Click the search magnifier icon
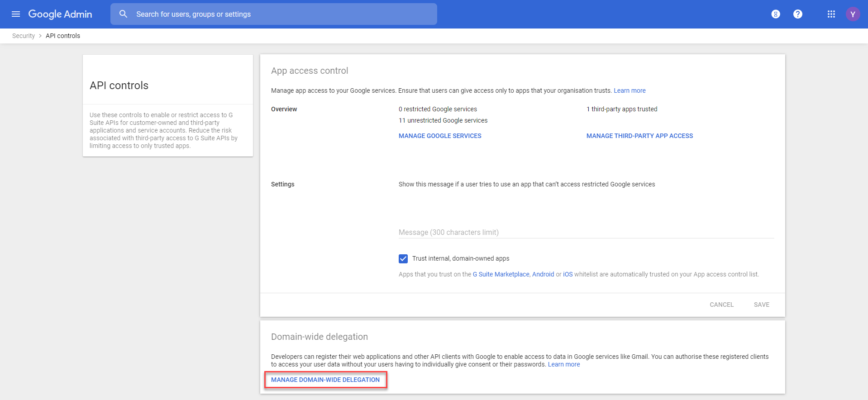 (x=123, y=14)
